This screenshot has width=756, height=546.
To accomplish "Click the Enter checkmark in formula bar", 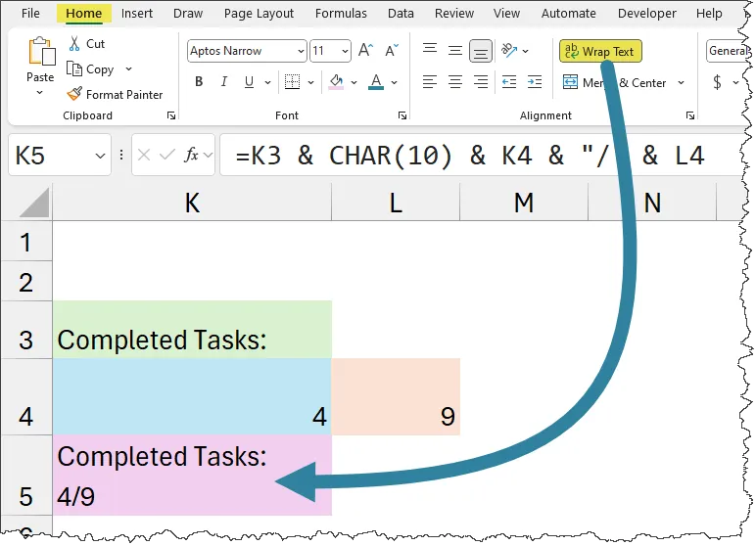I will [166, 156].
